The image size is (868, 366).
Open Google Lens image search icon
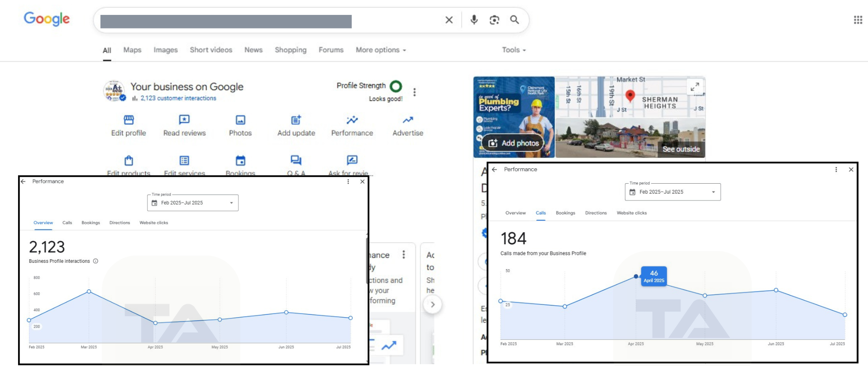click(x=494, y=20)
